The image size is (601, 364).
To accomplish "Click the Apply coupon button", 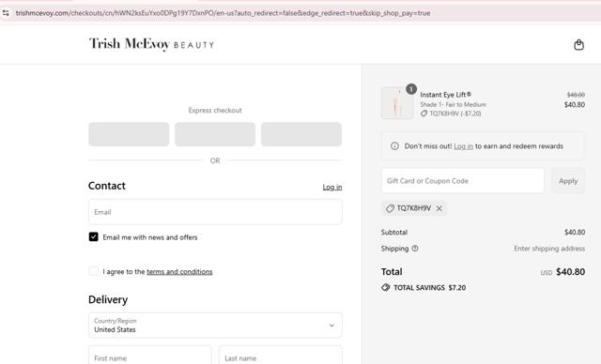I will pos(568,181).
